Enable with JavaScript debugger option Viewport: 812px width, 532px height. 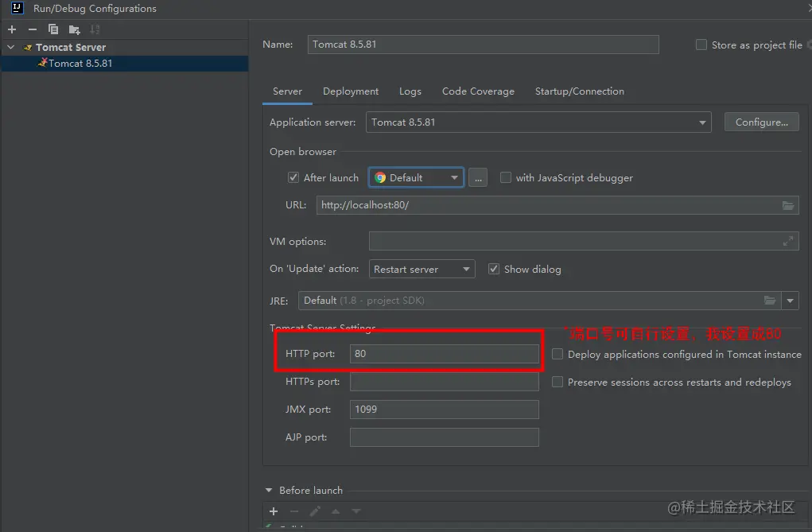click(x=506, y=177)
